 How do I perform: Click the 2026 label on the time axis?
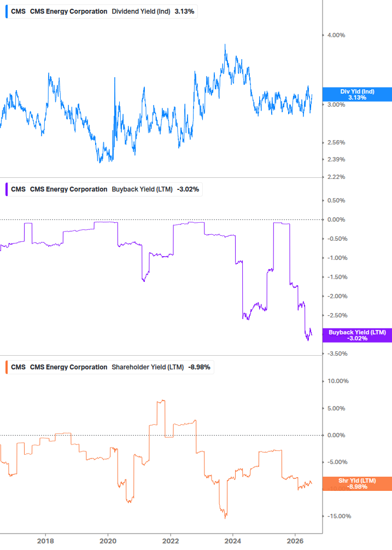[295, 541]
